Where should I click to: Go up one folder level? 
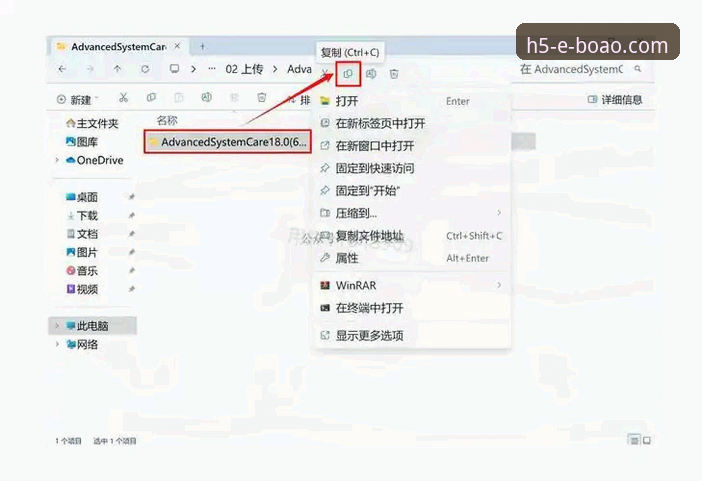(117, 69)
